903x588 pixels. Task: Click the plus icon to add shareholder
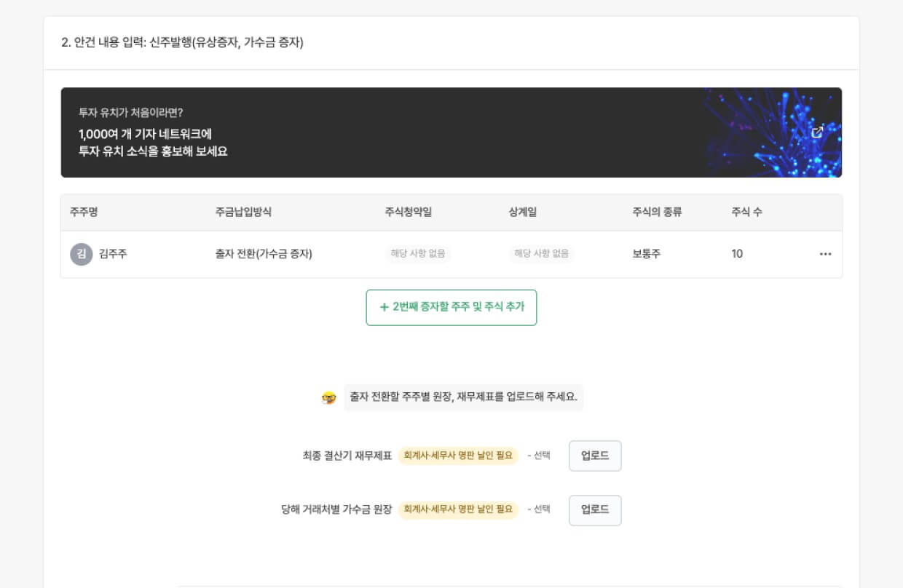(384, 307)
